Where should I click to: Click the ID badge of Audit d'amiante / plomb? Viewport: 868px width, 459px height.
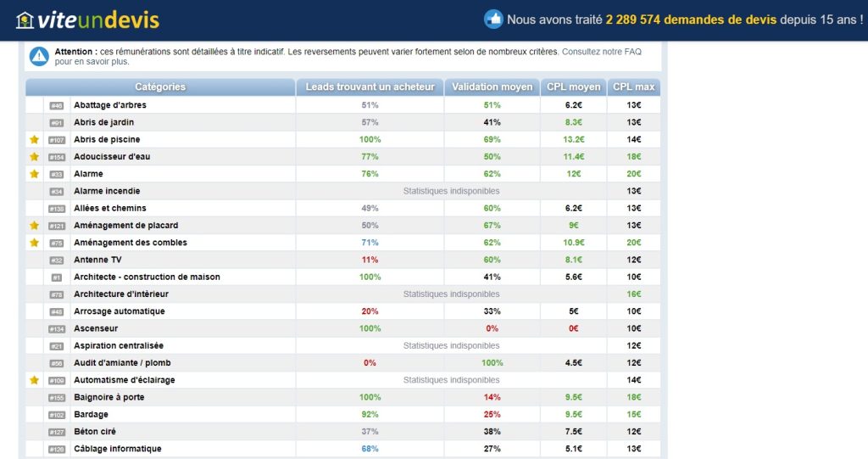tap(57, 363)
